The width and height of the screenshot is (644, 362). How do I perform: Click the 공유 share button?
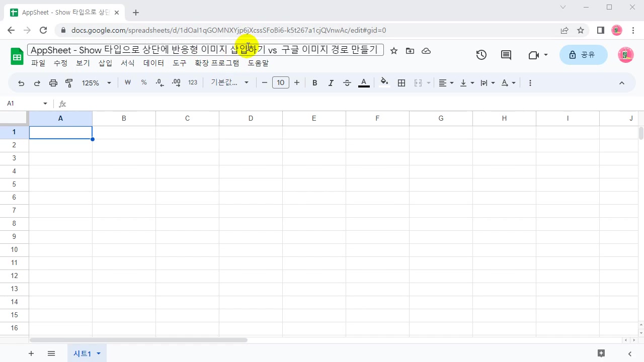click(583, 55)
